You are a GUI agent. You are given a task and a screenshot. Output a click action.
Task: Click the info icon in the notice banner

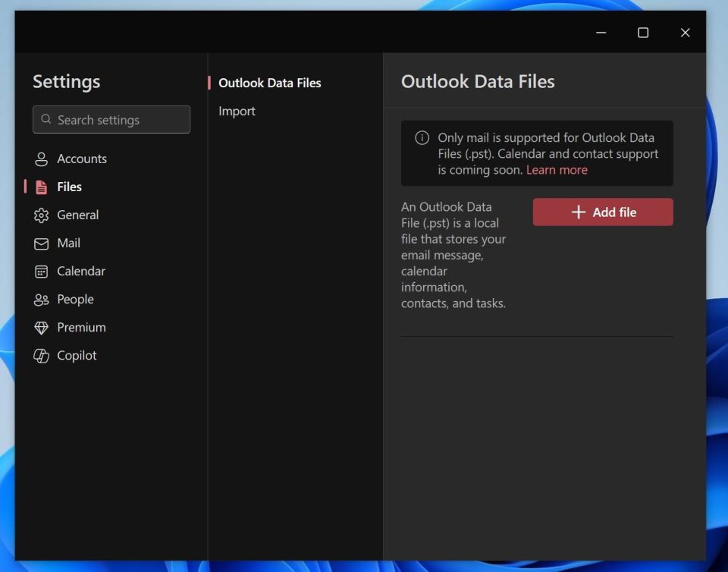[x=422, y=138]
